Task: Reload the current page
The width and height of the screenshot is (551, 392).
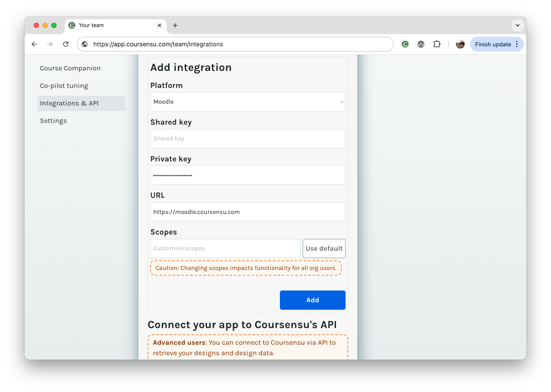Action: coord(66,44)
